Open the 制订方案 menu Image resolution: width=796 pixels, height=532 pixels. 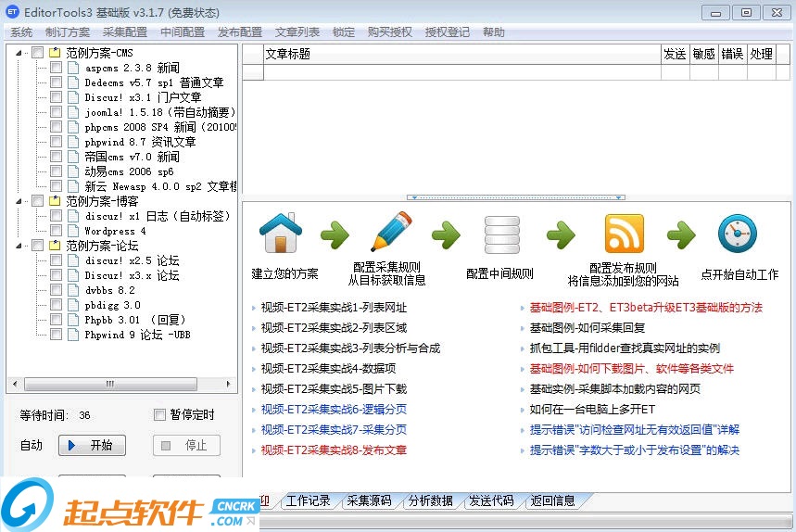click(x=68, y=32)
